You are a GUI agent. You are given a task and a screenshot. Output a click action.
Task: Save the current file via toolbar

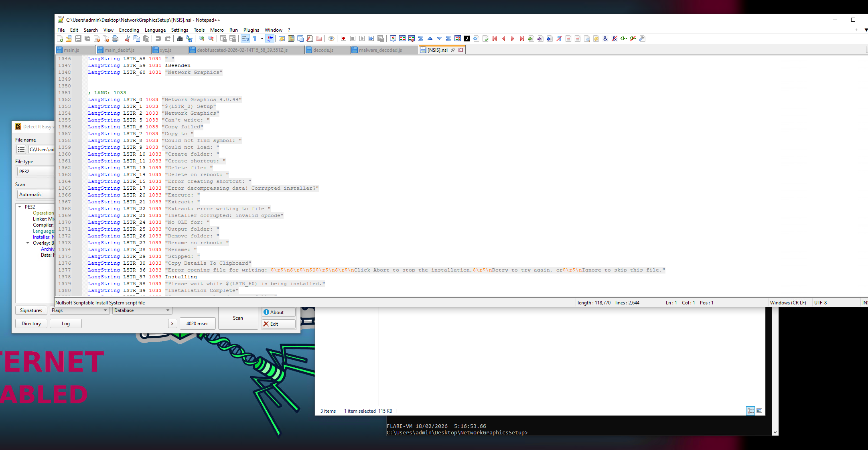point(78,39)
